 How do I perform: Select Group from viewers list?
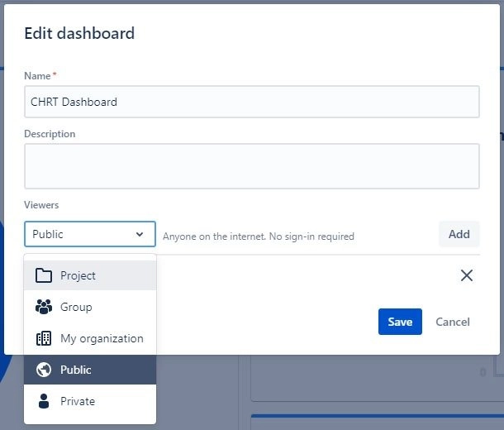click(x=90, y=307)
